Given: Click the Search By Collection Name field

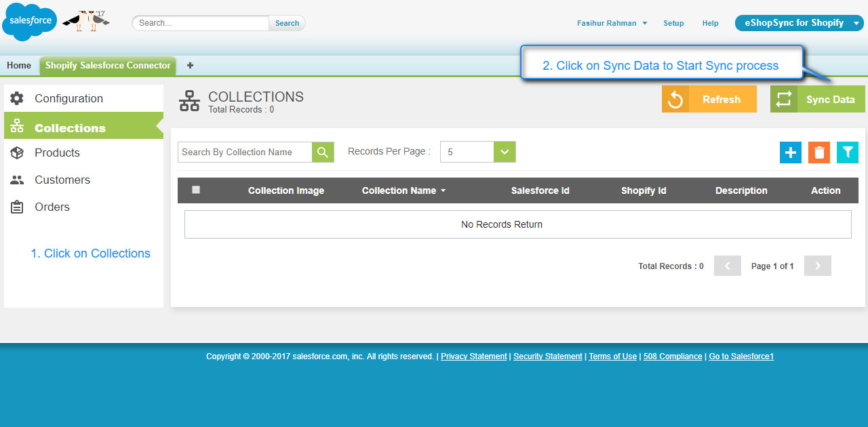Looking at the screenshot, I should pos(245,152).
